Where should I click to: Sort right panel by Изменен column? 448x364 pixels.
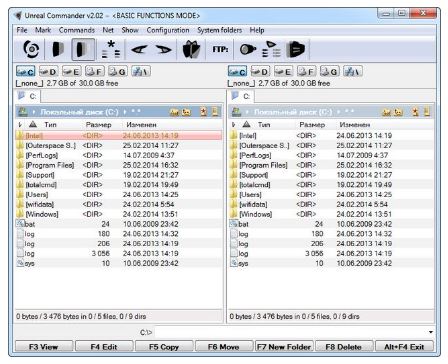click(x=355, y=125)
